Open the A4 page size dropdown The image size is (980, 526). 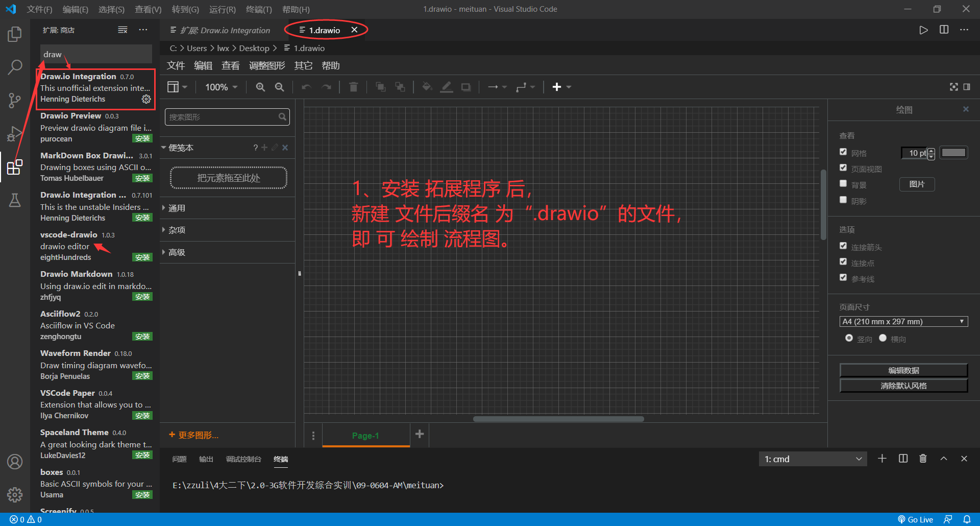coord(903,322)
